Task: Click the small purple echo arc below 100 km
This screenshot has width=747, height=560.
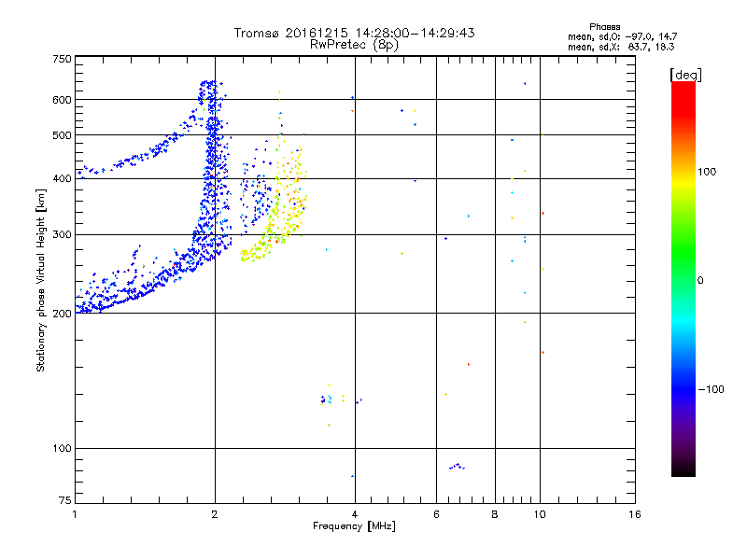Action: pos(457,466)
